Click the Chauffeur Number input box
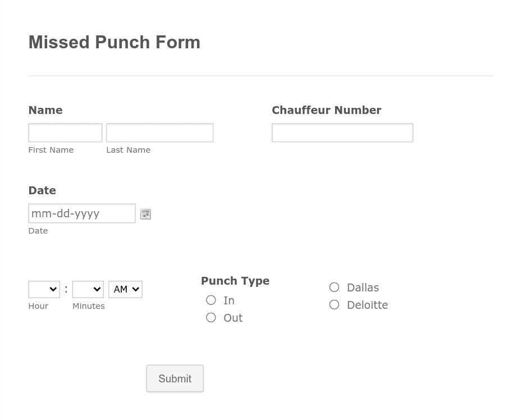The width and height of the screenshot is (522, 420). coord(342,133)
